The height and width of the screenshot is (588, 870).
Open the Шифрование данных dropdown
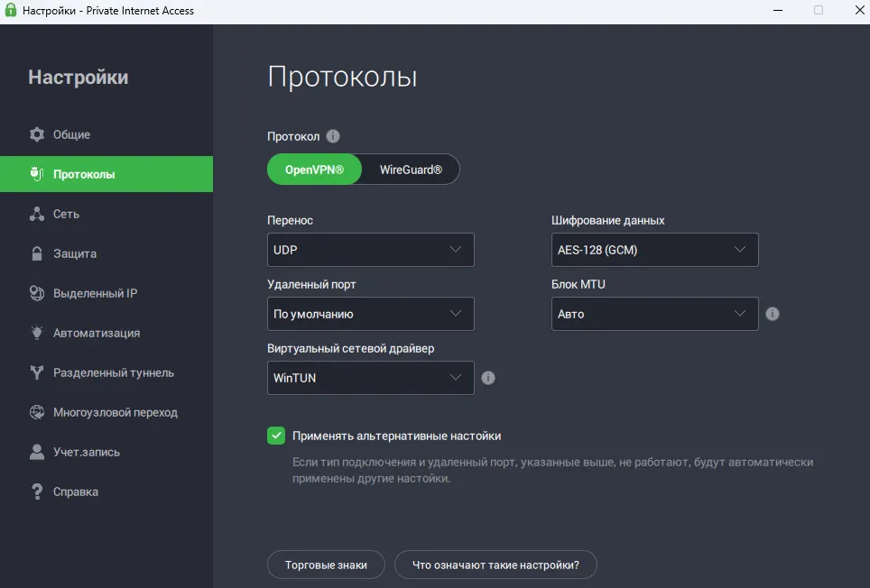coord(654,250)
